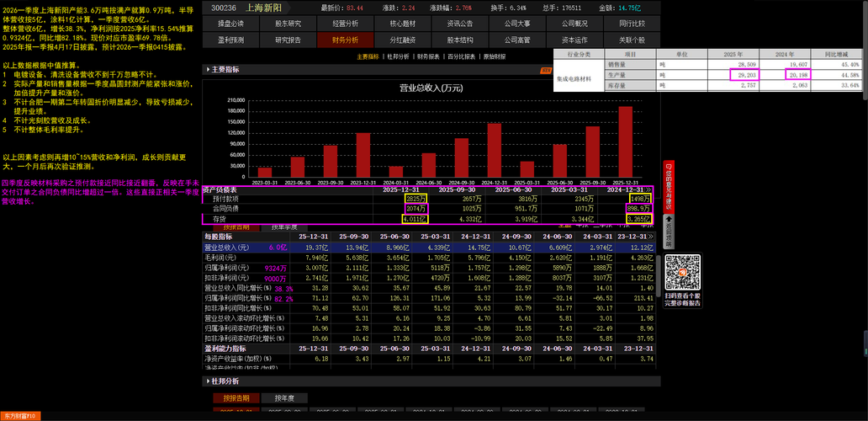Viewport: 868px width, 421px height.
Task: Select 按年度 in the 杜邦分析 section
Action: tap(283, 398)
